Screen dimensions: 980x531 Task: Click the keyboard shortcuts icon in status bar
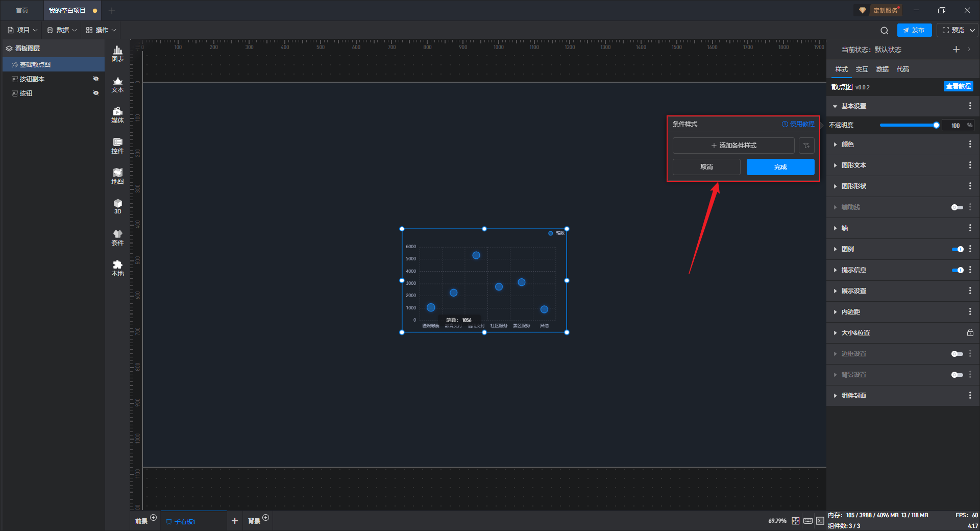pyautogui.click(x=808, y=521)
